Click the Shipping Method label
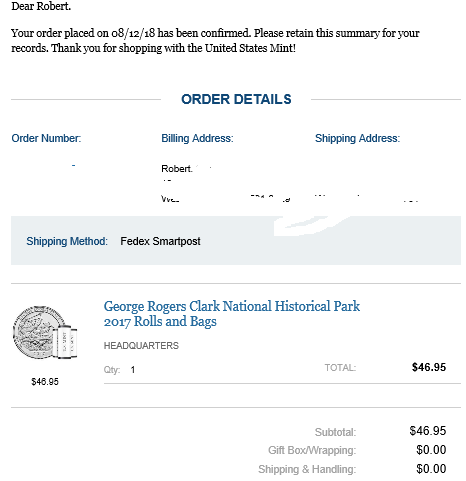 tap(67, 241)
